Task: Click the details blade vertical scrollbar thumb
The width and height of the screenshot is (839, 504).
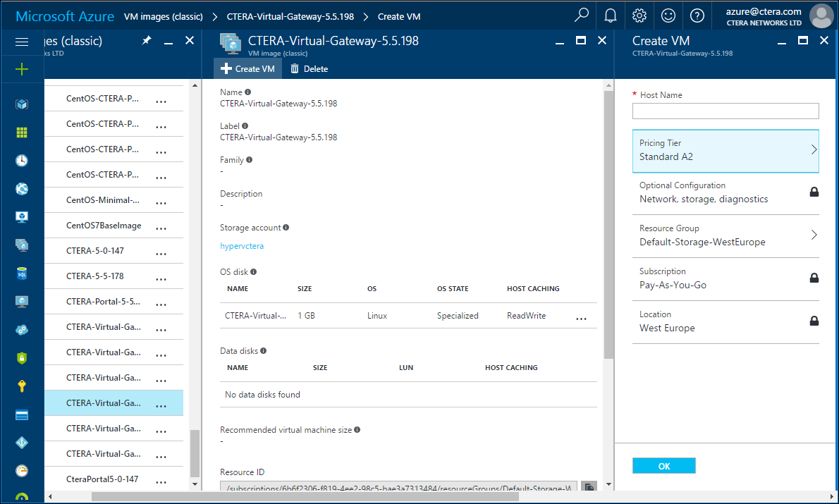Action: 608,225
